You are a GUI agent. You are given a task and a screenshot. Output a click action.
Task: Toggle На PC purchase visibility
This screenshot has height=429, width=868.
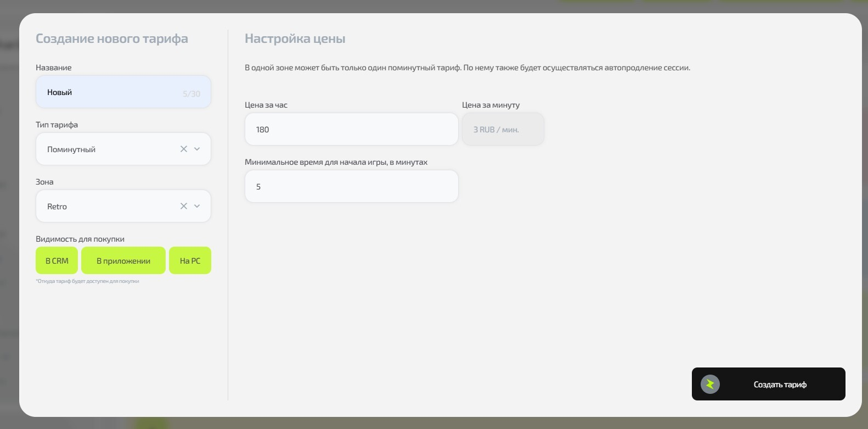(190, 260)
